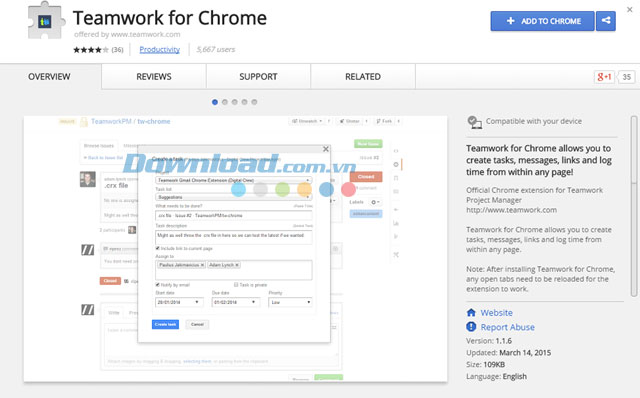640x398 pixels.
Task: Remove Paulius Jakimavicius from Assign to
Action: (x=202, y=265)
